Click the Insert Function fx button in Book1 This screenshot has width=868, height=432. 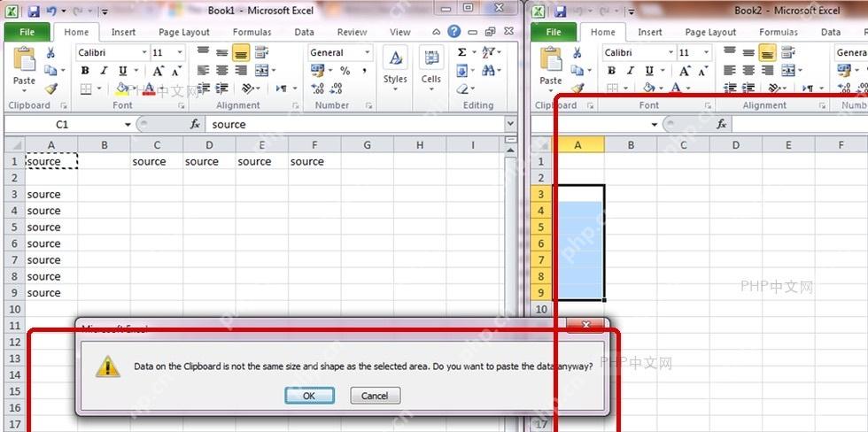pyautogui.click(x=195, y=125)
